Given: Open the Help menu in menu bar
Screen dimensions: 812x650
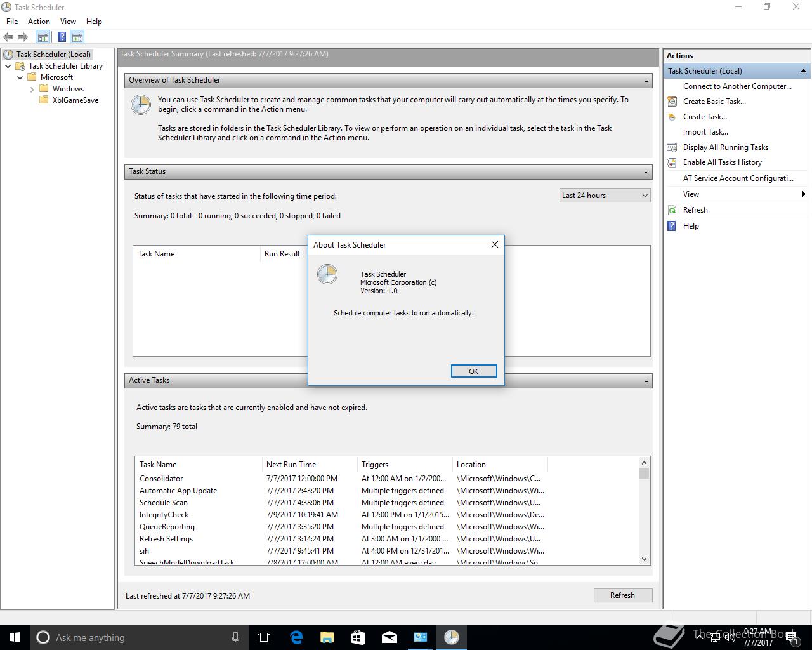Looking at the screenshot, I should pyautogui.click(x=94, y=22).
